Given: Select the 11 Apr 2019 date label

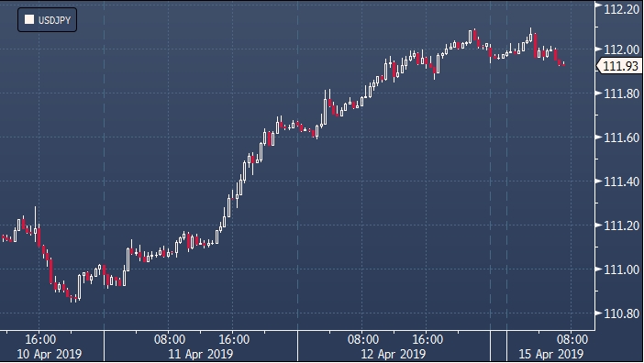Looking at the screenshot, I should pyautogui.click(x=200, y=354).
